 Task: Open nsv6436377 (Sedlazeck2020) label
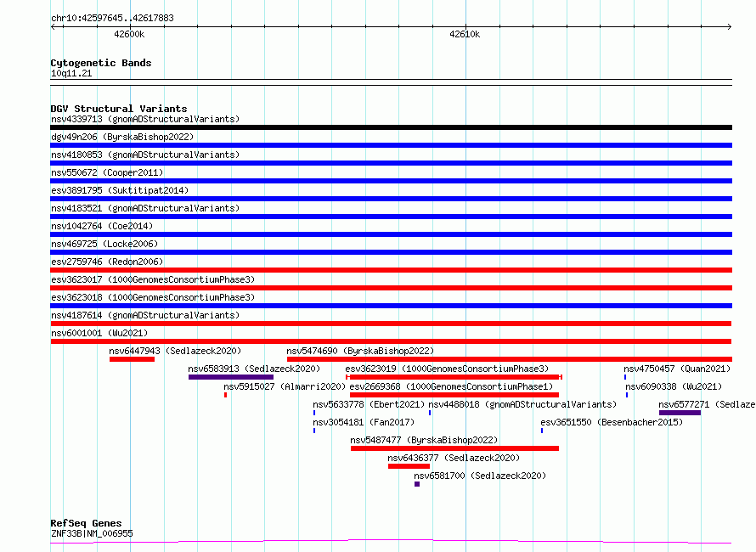(x=454, y=458)
